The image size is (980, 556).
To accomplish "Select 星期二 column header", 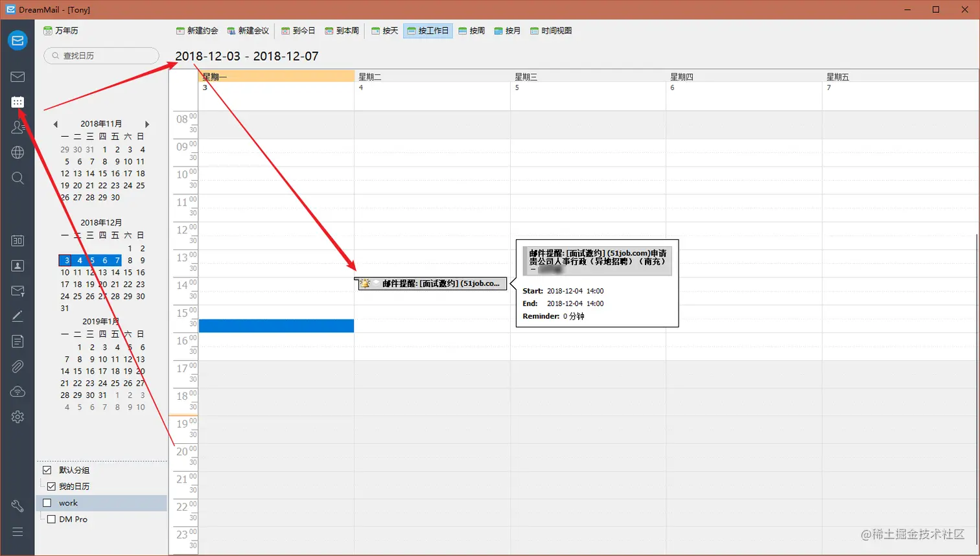I will click(x=432, y=76).
